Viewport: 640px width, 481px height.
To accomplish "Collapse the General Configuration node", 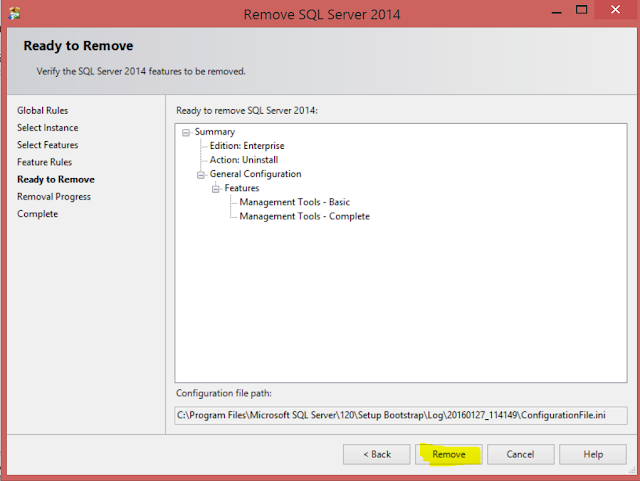I will pyautogui.click(x=201, y=175).
